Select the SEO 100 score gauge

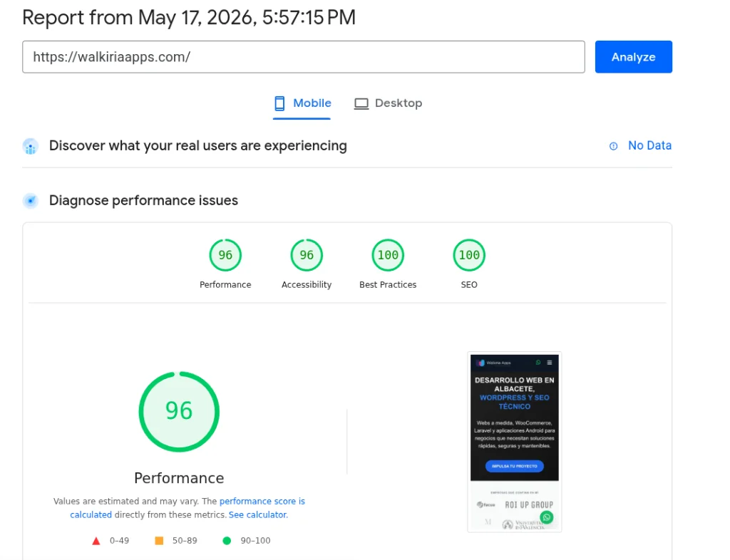pyautogui.click(x=469, y=255)
